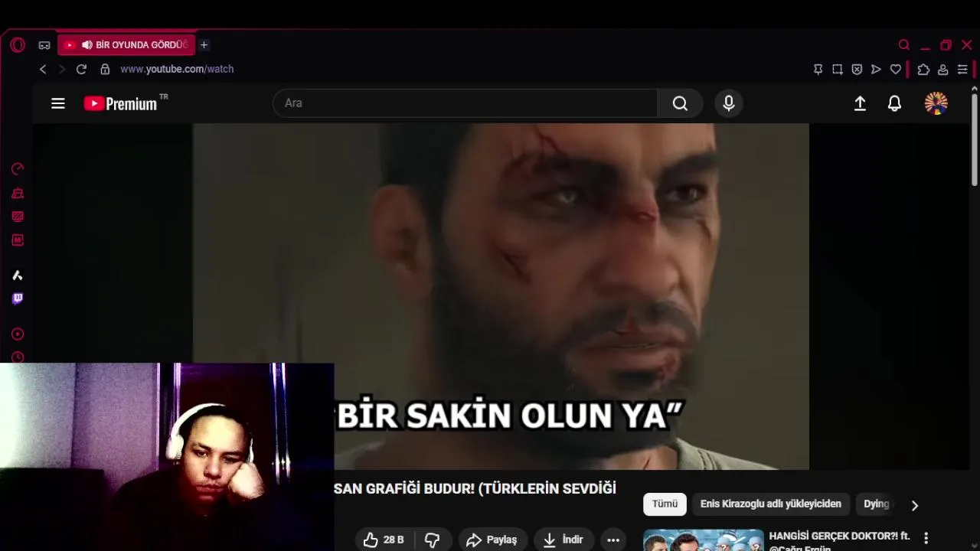The width and height of the screenshot is (980, 551).
Task: Click the page vertical scrollbar thumb
Action: pos(975,139)
